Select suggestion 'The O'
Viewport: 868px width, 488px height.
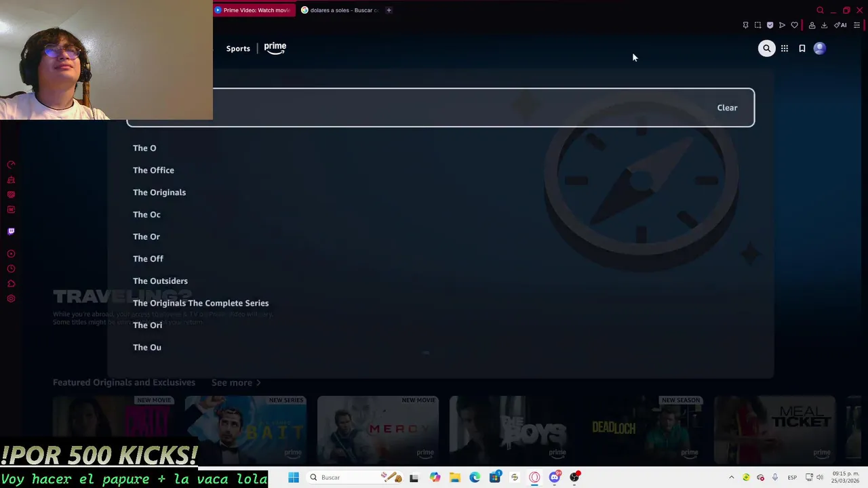(x=144, y=148)
